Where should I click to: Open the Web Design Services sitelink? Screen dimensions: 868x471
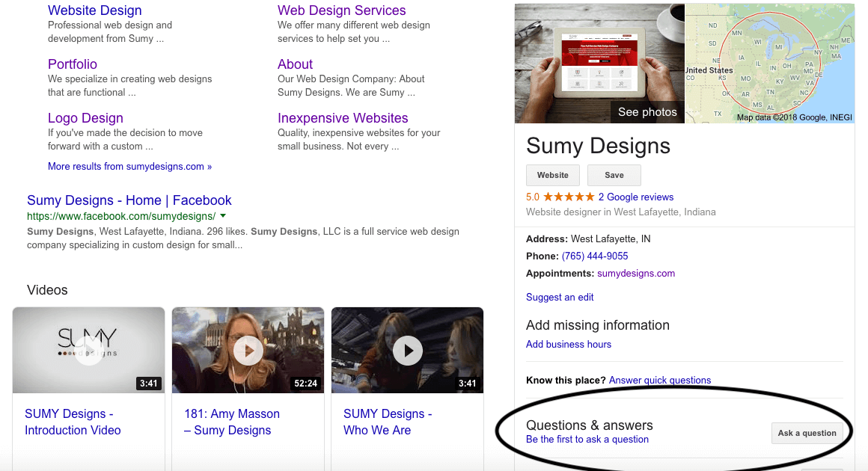click(x=341, y=10)
